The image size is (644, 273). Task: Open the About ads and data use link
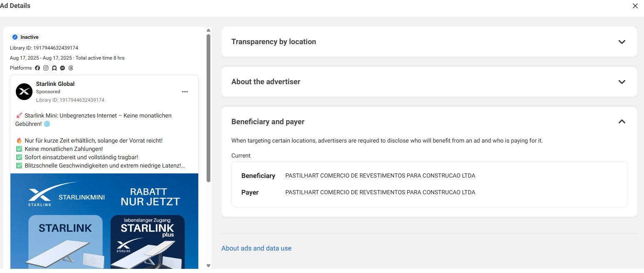click(256, 248)
